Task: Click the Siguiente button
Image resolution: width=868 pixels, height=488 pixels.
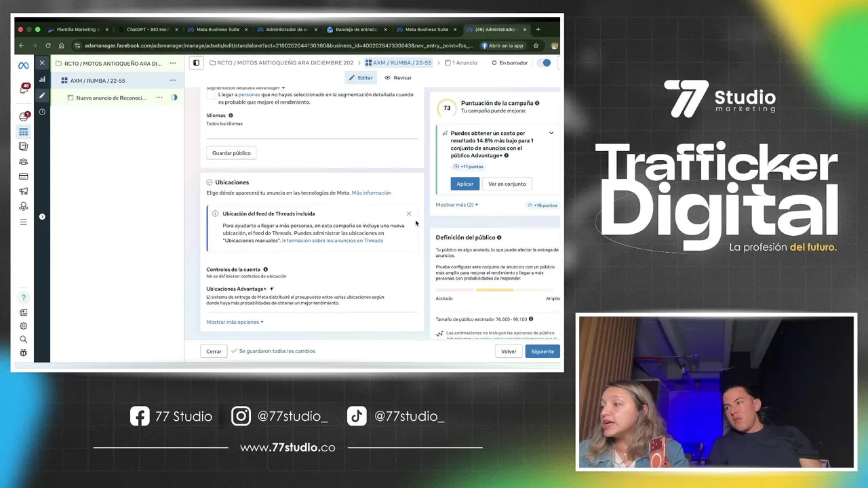Action: click(x=542, y=351)
